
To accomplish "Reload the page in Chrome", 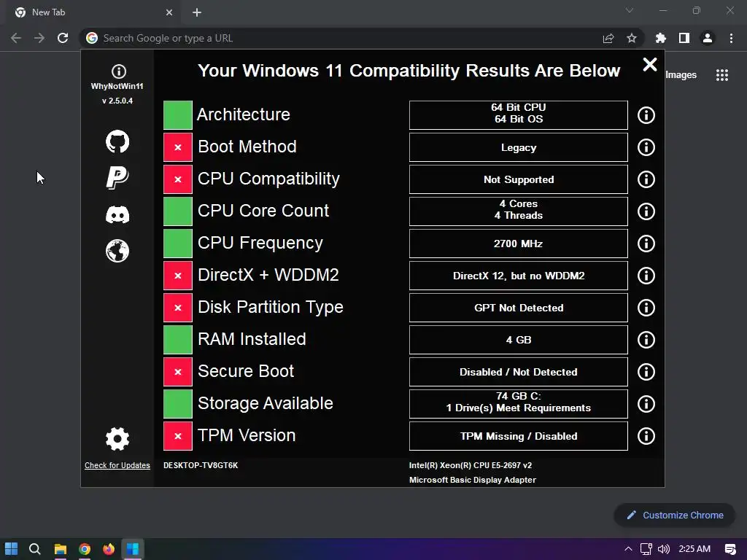I will point(63,38).
